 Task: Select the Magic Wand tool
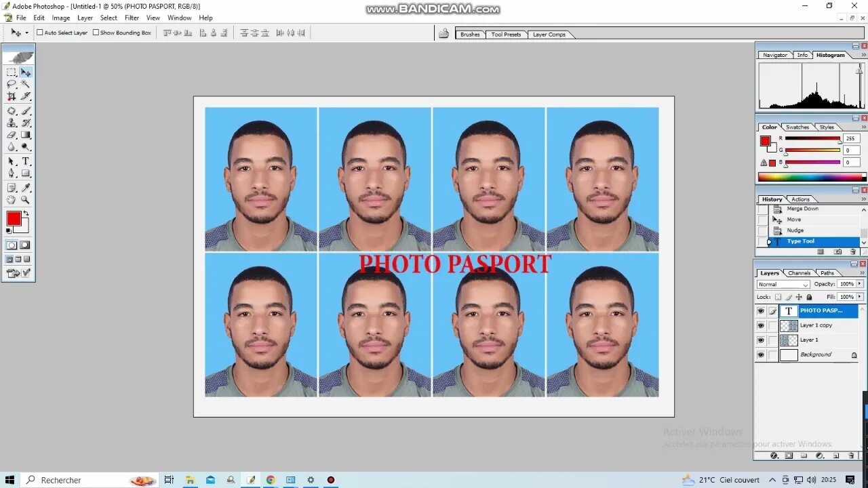click(26, 84)
